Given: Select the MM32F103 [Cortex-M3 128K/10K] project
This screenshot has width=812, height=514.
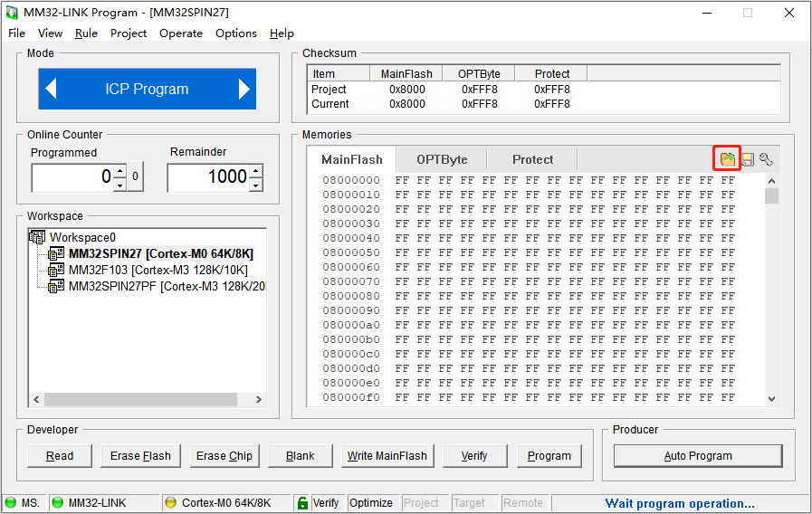Looking at the screenshot, I should [158, 271].
